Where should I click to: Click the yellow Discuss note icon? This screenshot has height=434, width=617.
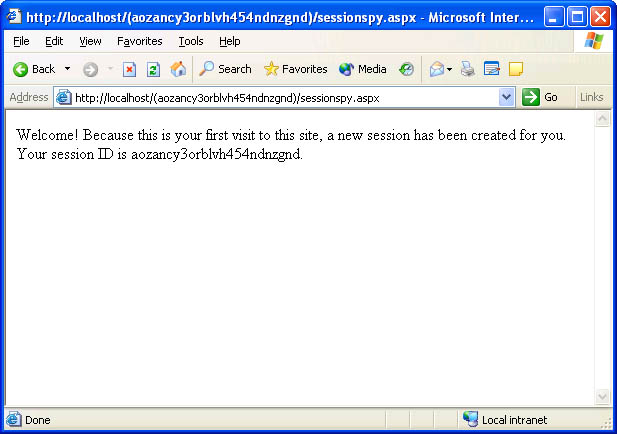coord(515,69)
